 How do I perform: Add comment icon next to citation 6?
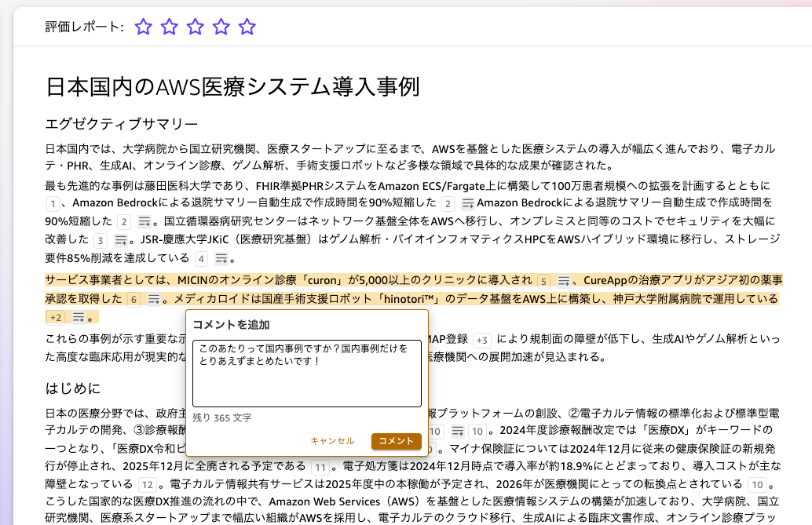click(x=154, y=299)
